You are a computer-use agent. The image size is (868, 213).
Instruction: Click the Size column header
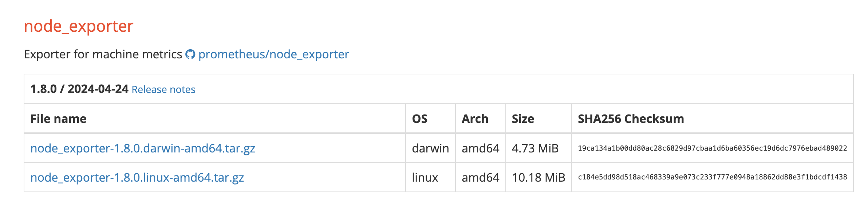(x=523, y=119)
